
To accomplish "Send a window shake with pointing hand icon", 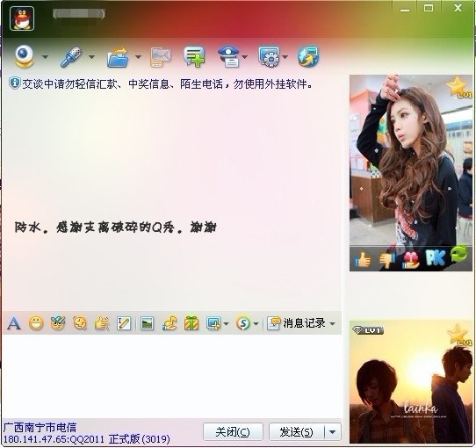I will 102,323.
